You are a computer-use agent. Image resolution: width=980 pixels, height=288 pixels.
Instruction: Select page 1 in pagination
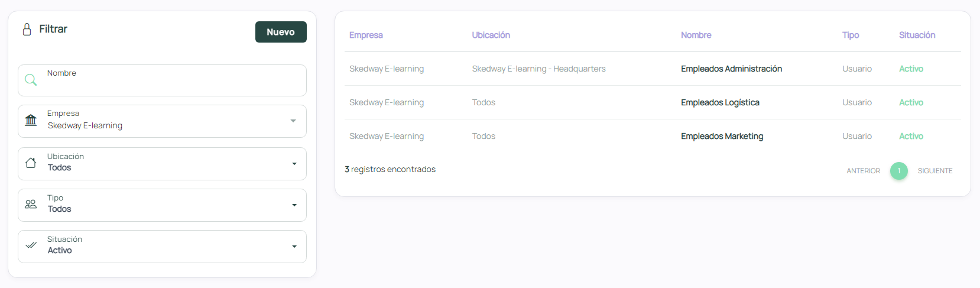(898, 171)
